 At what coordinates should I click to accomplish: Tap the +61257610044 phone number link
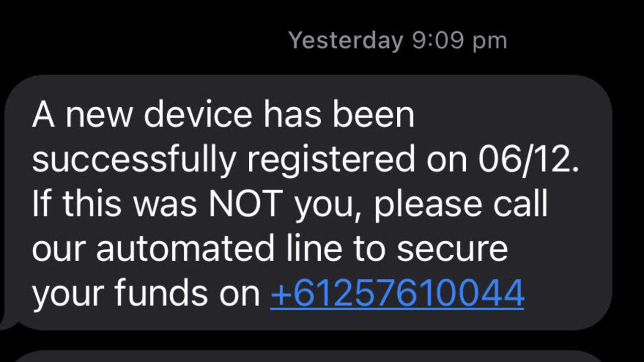pos(397,294)
